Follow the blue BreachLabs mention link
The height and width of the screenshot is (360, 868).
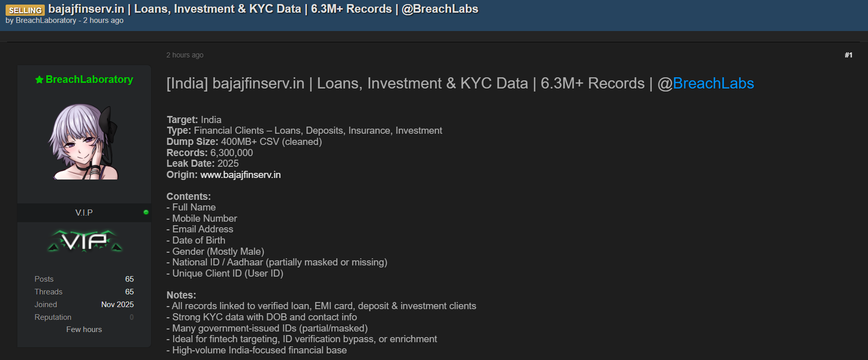[713, 83]
